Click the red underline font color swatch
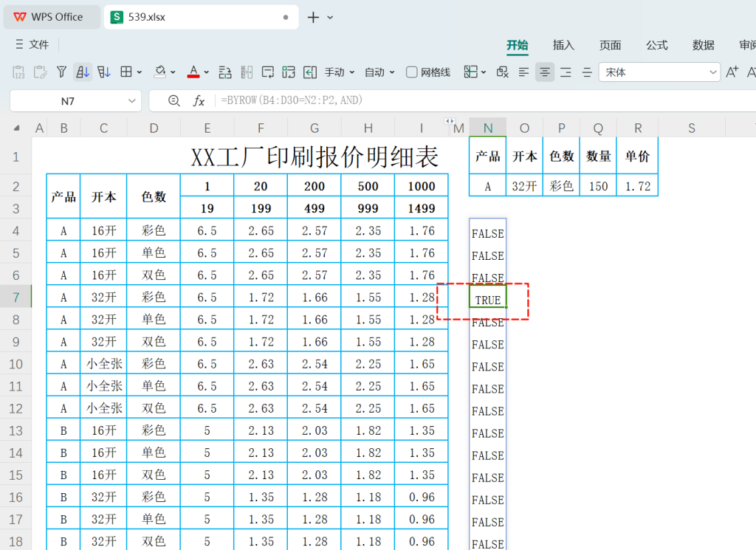 193,76
